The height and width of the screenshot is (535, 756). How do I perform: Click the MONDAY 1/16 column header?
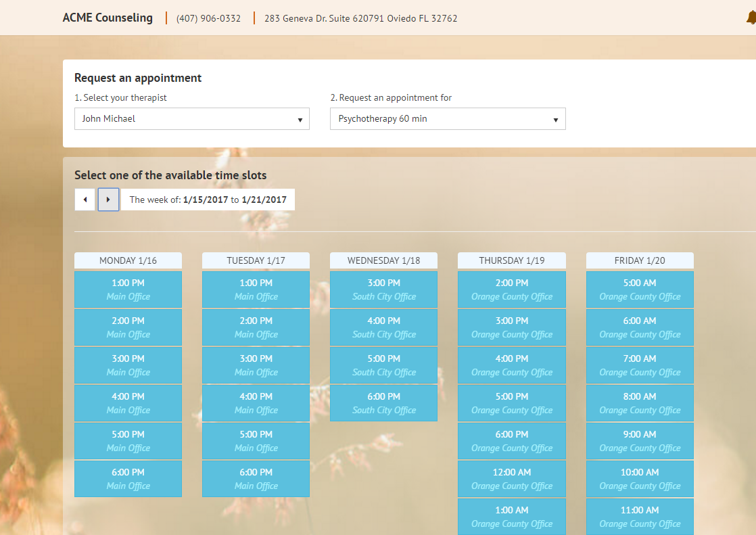pyautogui.click(x=128, y=260)
